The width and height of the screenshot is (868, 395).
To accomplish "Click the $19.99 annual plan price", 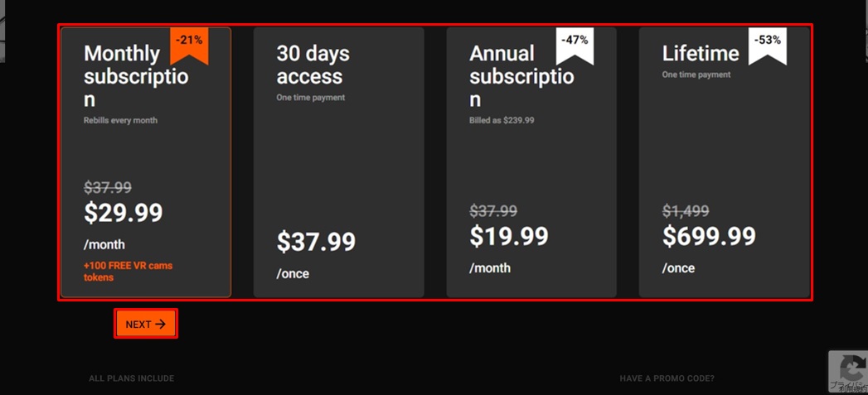I will (509, 237).
